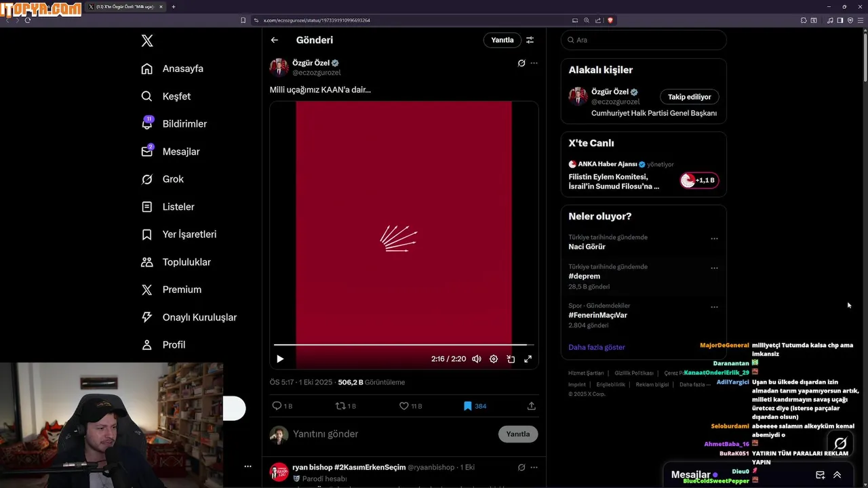The width and height of the screenshot is (868, 488).
Task: Open more options on Özgür Özel post
Action: [x=534, y=63]
